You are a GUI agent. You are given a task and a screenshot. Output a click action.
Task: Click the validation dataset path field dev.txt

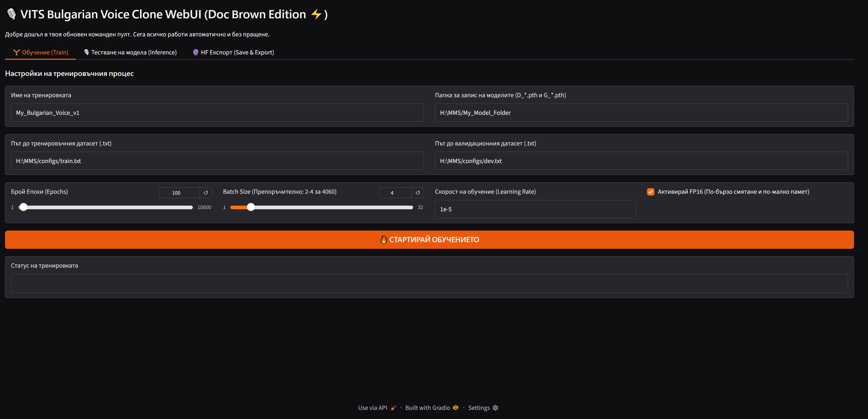641,161
